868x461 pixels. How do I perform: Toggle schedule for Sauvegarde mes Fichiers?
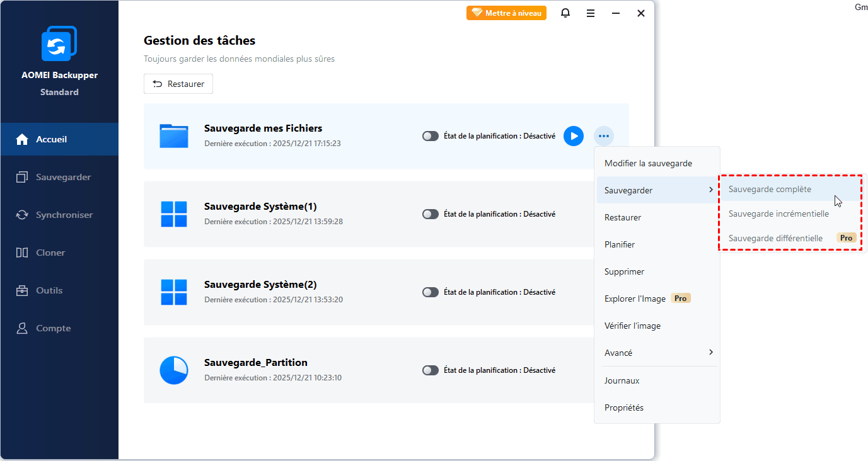coord(431,136)
